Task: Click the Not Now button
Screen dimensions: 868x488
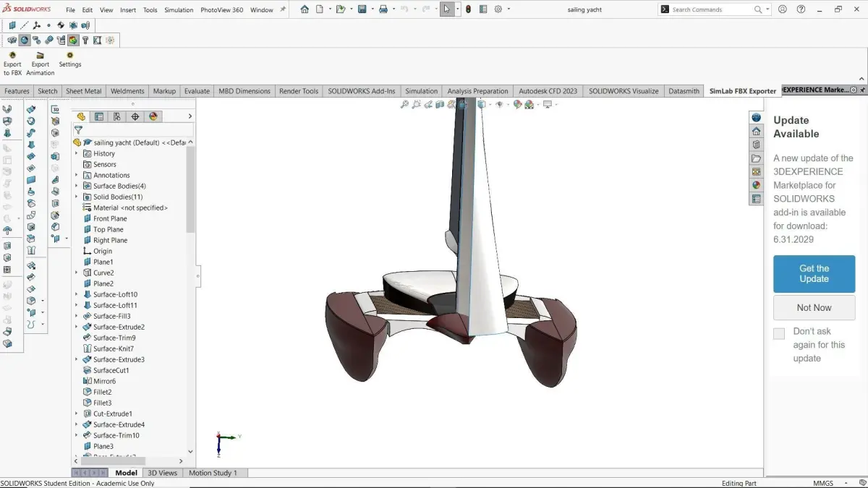Action: (x=814, y=307)
